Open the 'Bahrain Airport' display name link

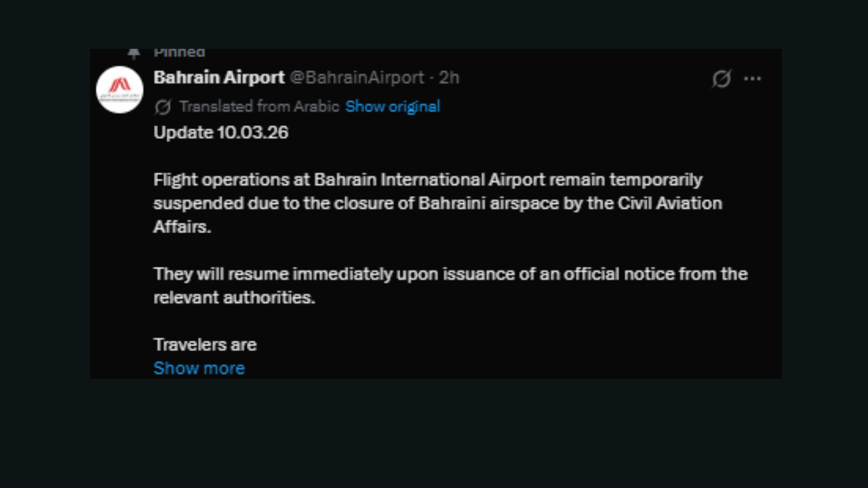(219, 78)
